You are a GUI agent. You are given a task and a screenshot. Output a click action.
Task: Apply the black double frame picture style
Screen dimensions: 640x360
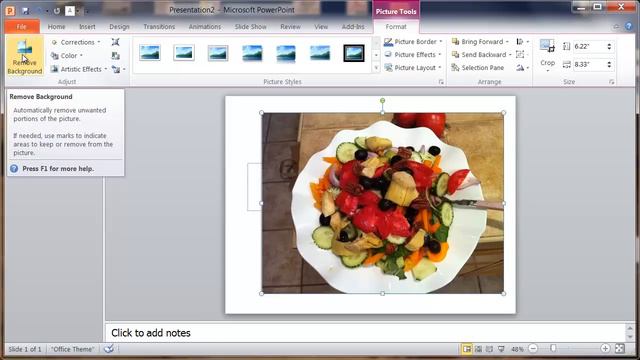pos(354,53)
